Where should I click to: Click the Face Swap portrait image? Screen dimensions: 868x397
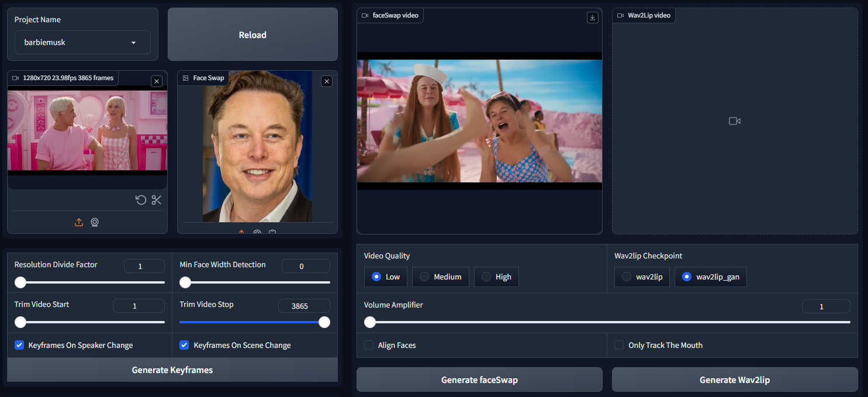pyautogui.click(x=257, y=147)
